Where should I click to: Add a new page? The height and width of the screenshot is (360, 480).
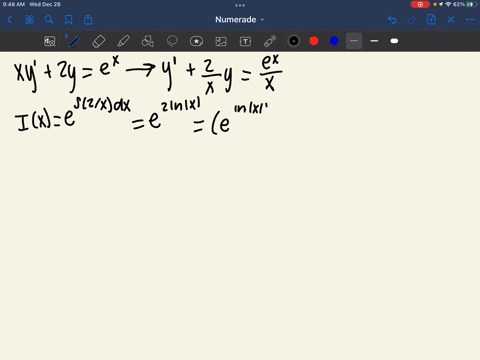[x=431, y=19]
